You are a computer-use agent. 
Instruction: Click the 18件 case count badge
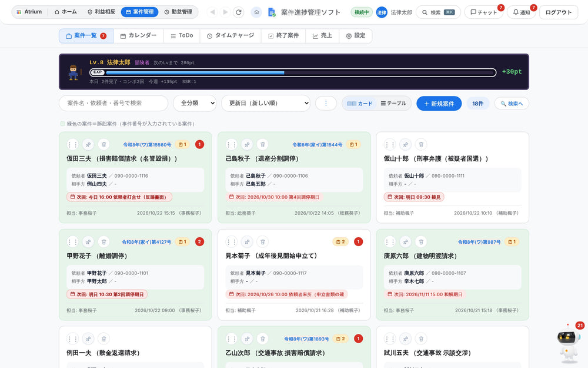[477, 103]
